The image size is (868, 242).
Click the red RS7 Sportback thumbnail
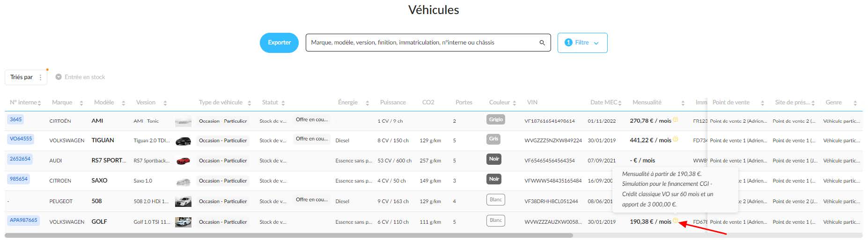tap(183, 161)
